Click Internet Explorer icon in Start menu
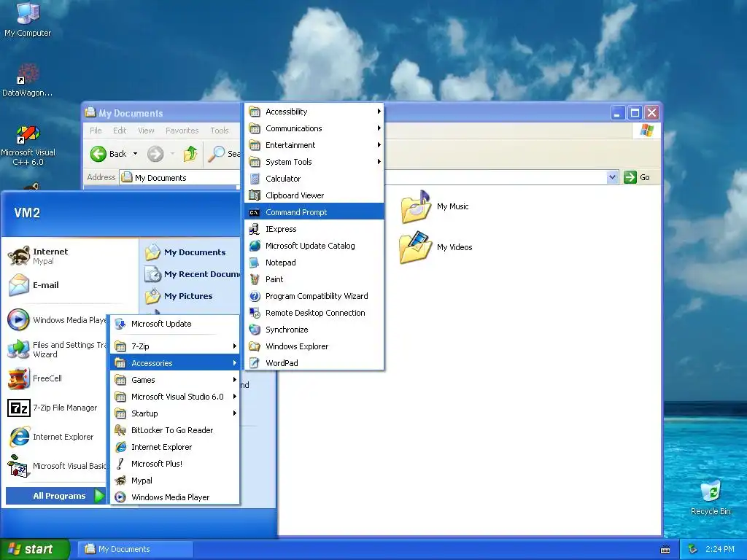 pos(20,437)
